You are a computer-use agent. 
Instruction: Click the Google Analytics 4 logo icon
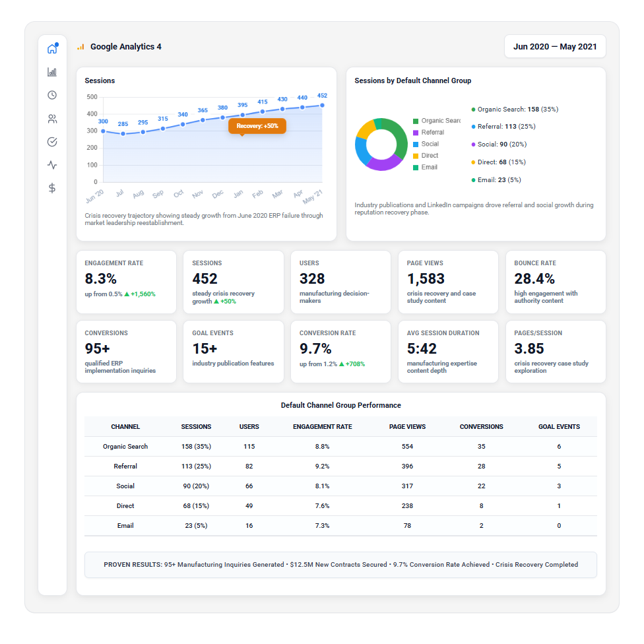coord(81,47)
